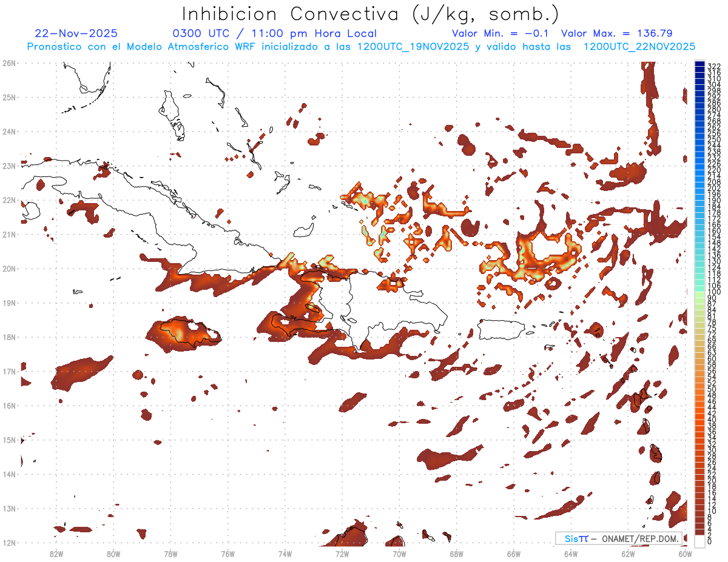Click the 15N latitude label
The image size is (728, 562).
[x=8, y=440]
